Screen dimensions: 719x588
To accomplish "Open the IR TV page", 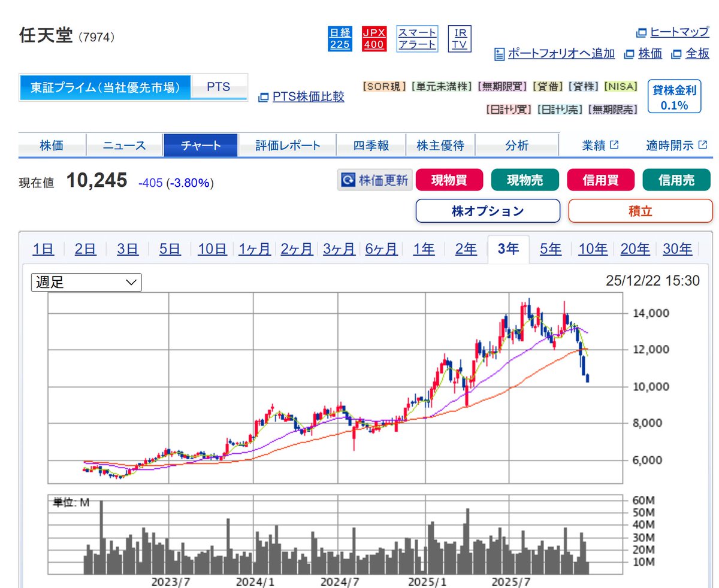I will point(459,38).
